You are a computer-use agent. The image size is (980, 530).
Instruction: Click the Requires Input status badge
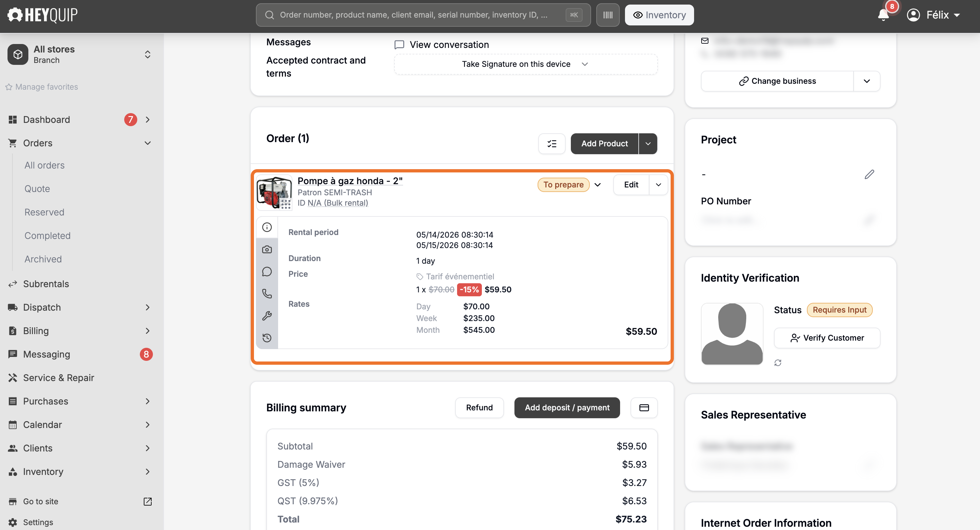[x=839, y=310]
